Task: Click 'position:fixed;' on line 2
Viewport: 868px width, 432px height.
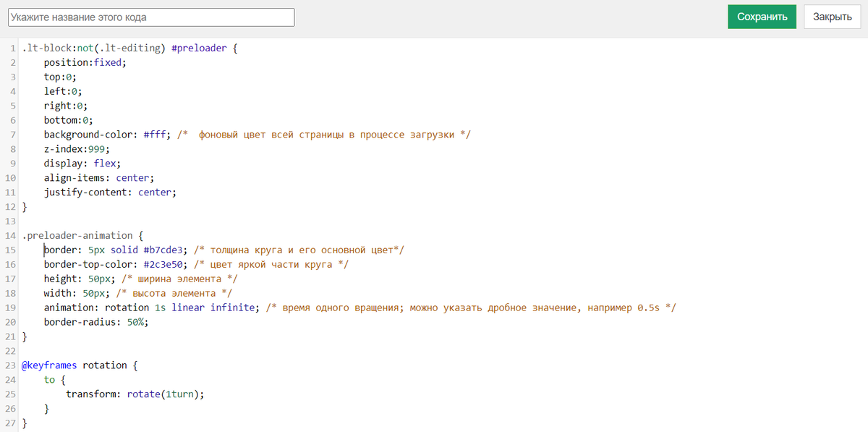Action: pyautogui.click(x=85, y=62)
